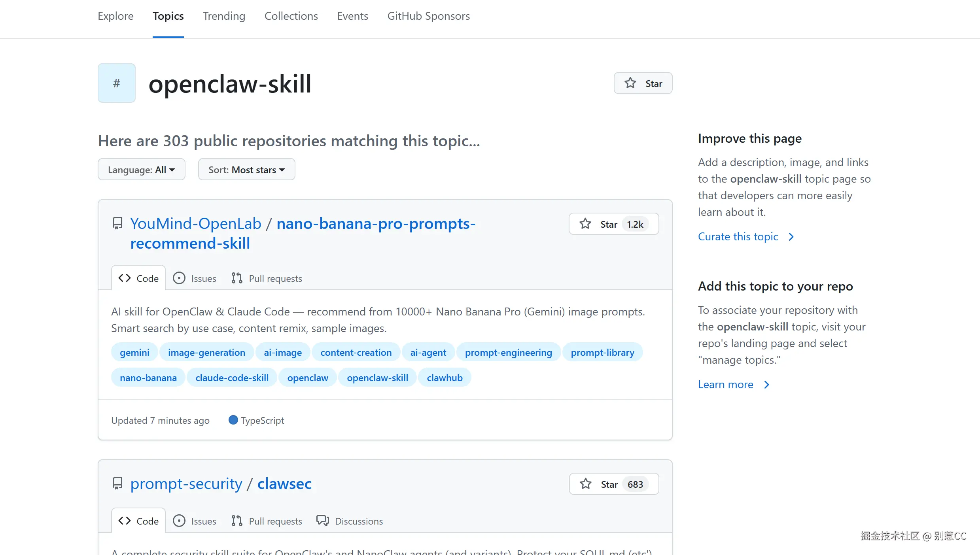Open the clawsec repository link
980x555 pixels.
[x=284, y=483]
